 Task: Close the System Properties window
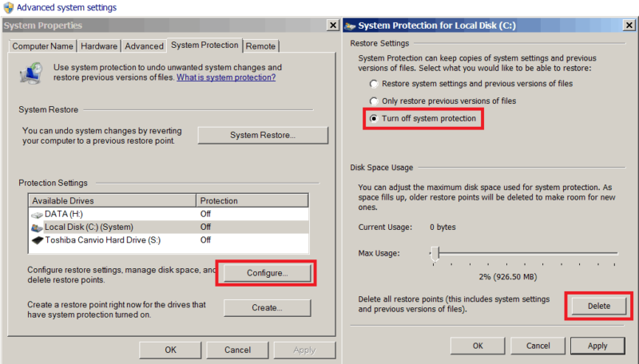pyautogui.click(x=333, y=26)
